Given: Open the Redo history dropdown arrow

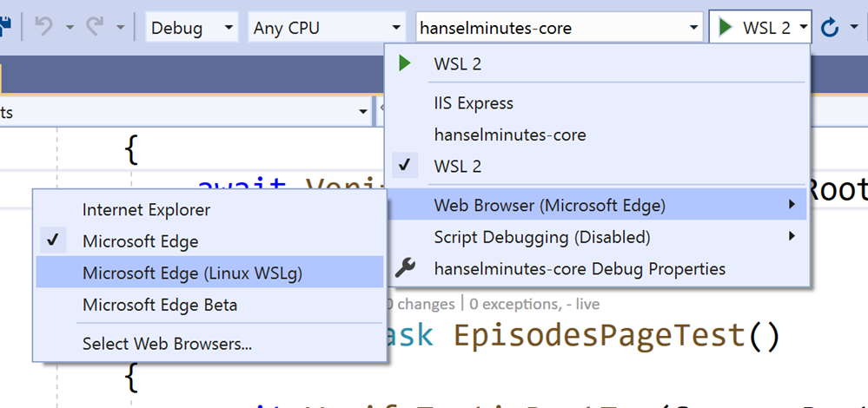Looking at the screenshot, I should tap(120, 27).
